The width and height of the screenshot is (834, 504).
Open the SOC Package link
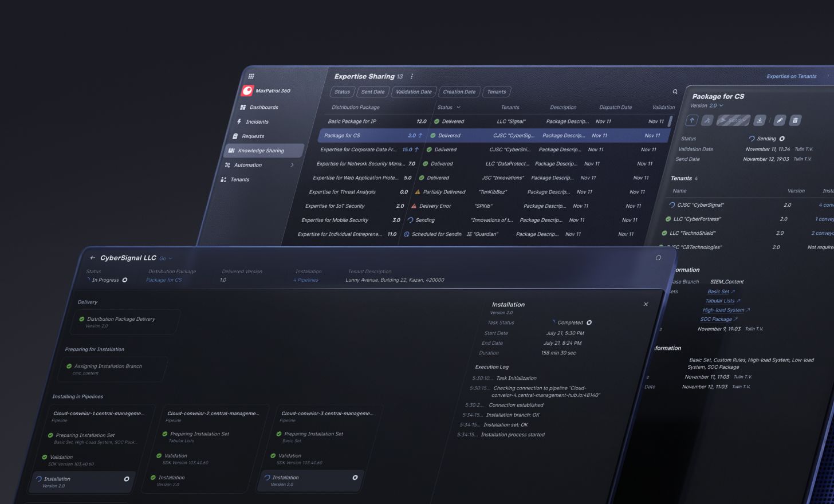[719, 319]
